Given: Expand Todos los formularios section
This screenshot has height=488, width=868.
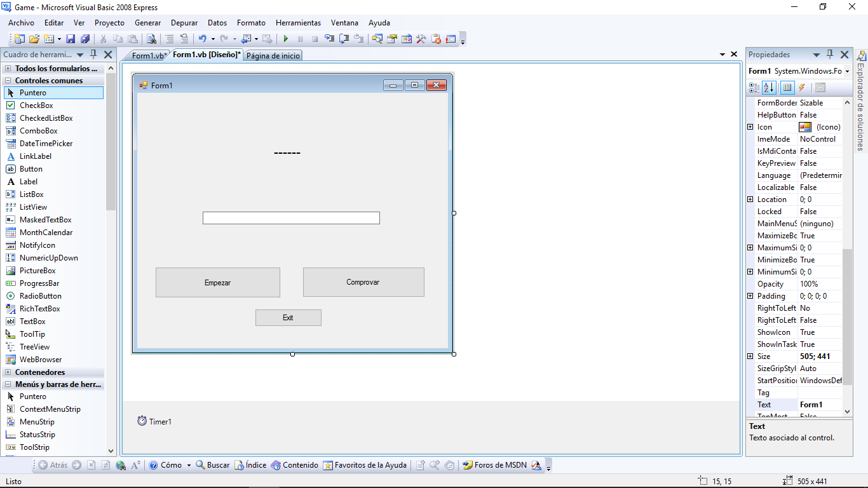Looking at the screenshot, I should click(x=8, y=69).
